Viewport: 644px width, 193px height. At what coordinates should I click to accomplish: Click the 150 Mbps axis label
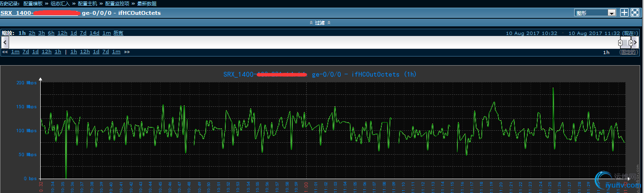[26, 107]
